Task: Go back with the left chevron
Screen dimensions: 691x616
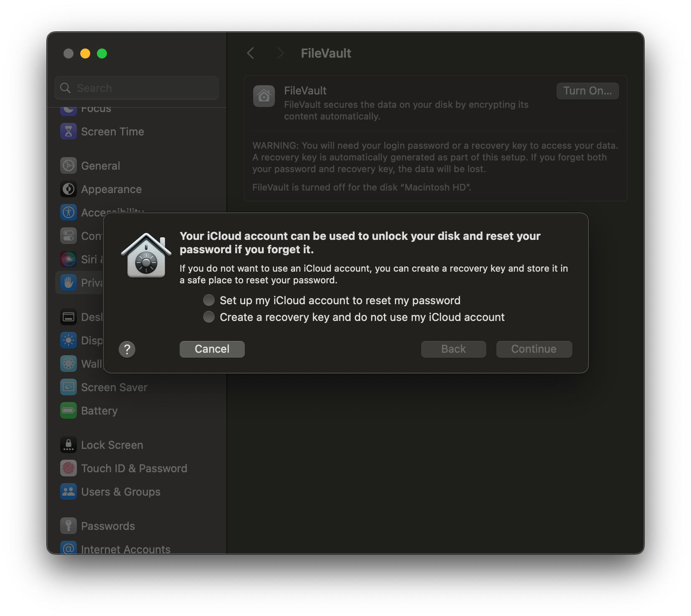Action: 251,53
